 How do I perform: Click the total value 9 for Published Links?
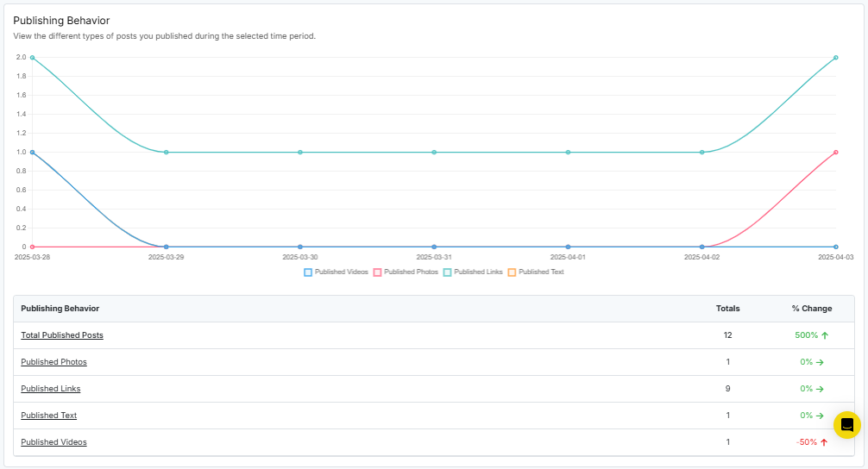727,388
